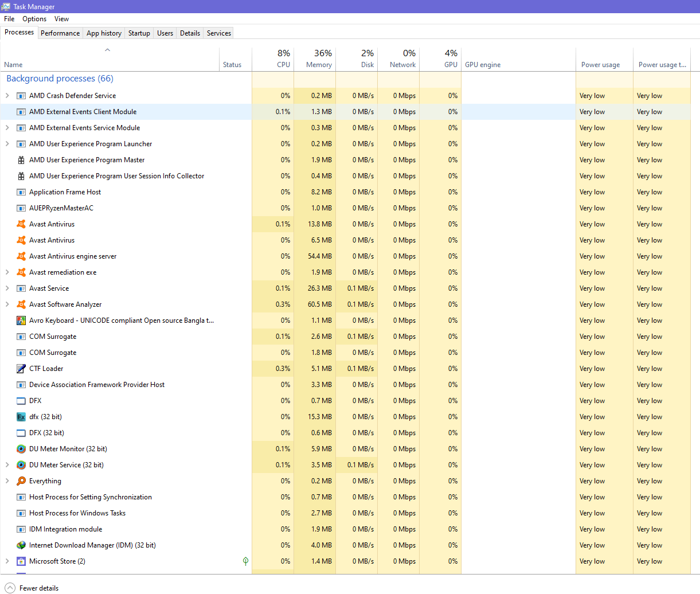Open the Options menu
Viewport: 700px width, 594px height.
34,19
